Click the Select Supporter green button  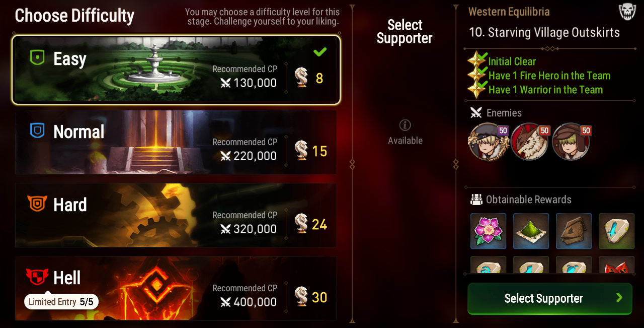coord(550,298)
